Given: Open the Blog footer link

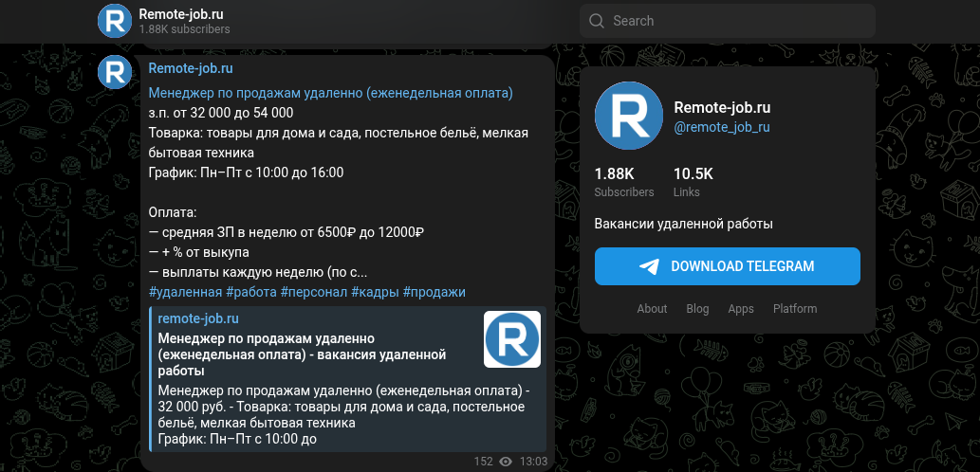Looking at the screenshot, I should [697, 309].
